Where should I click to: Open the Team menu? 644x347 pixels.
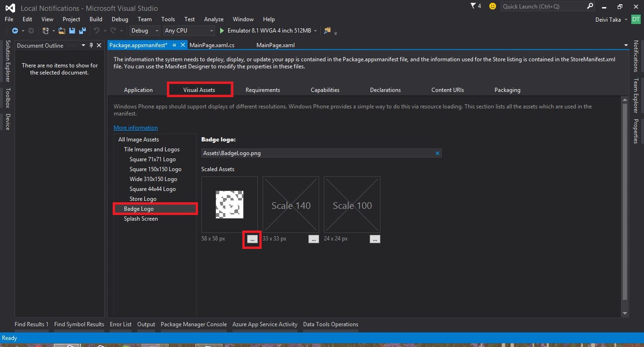point(145,19)
